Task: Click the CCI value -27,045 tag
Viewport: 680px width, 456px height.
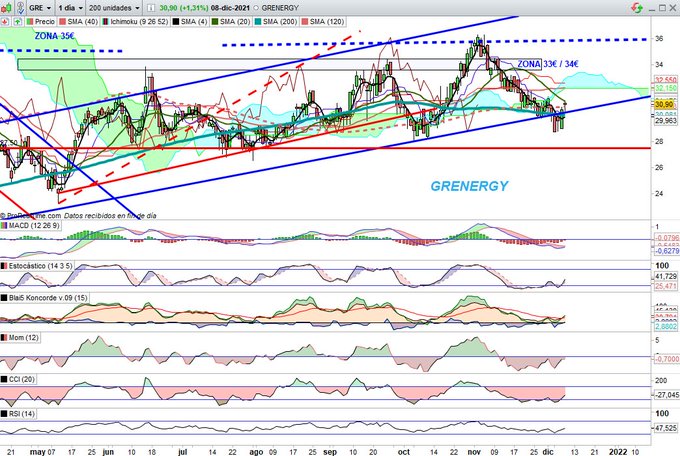Action: pos(667,394)
